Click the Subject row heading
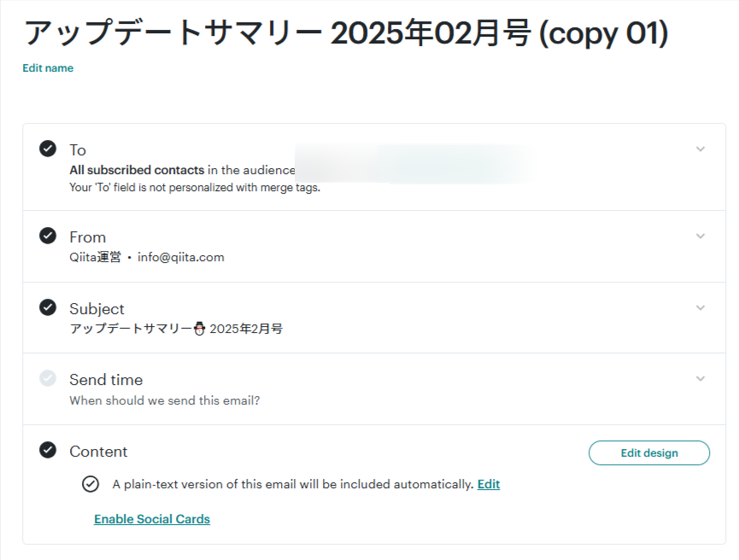The height and width of the screenshot is (560, 739). (97, 309)
